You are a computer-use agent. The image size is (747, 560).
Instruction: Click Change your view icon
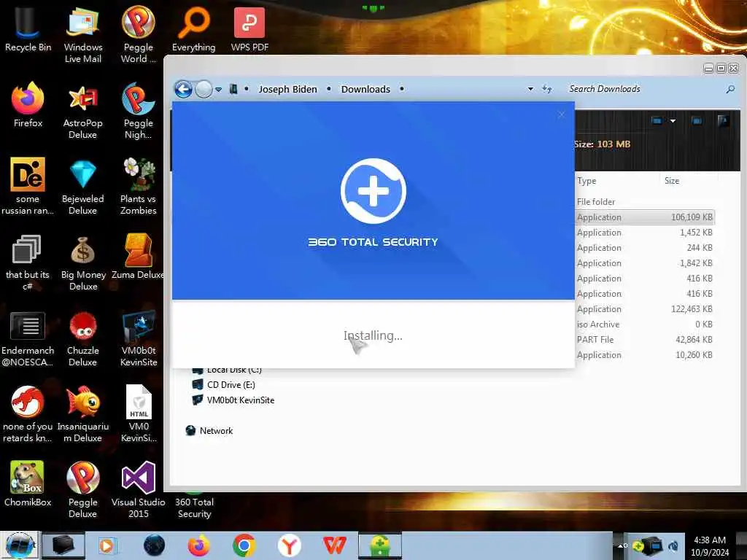click(x=657, y=121)
